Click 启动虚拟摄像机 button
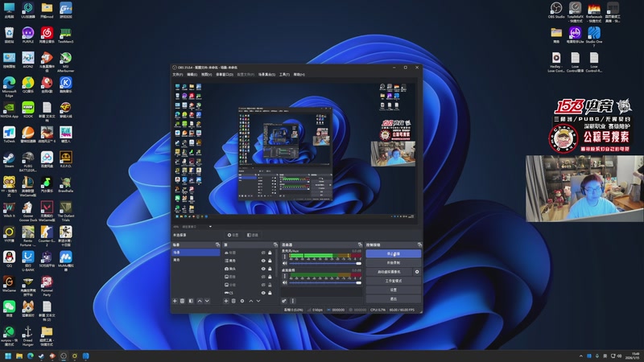 point(389,272)
